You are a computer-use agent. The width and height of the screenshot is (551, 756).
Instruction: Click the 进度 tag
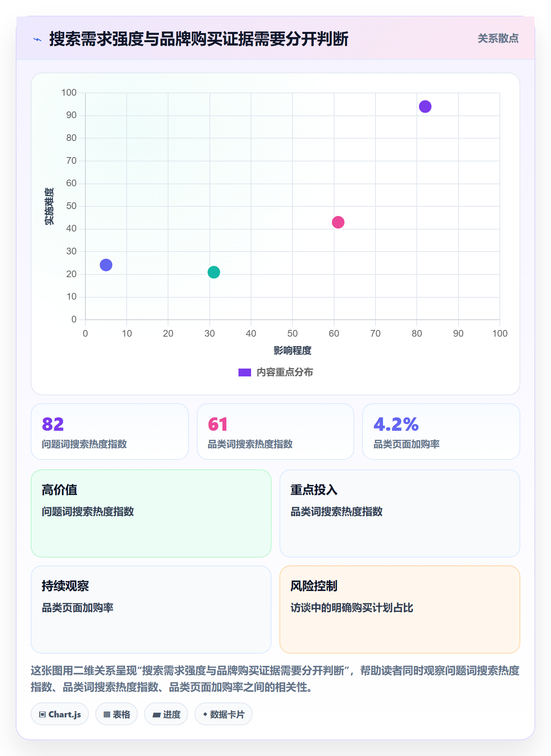166,714
